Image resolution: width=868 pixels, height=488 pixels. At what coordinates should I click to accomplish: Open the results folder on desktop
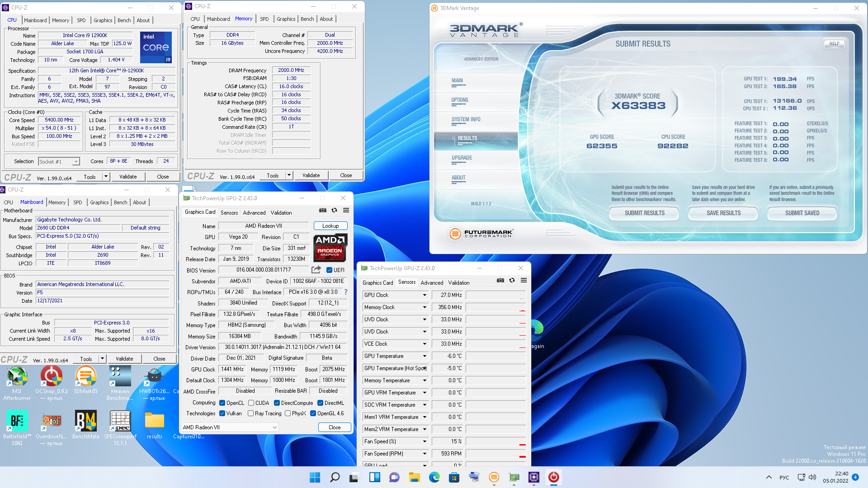(x=155, y=425)
